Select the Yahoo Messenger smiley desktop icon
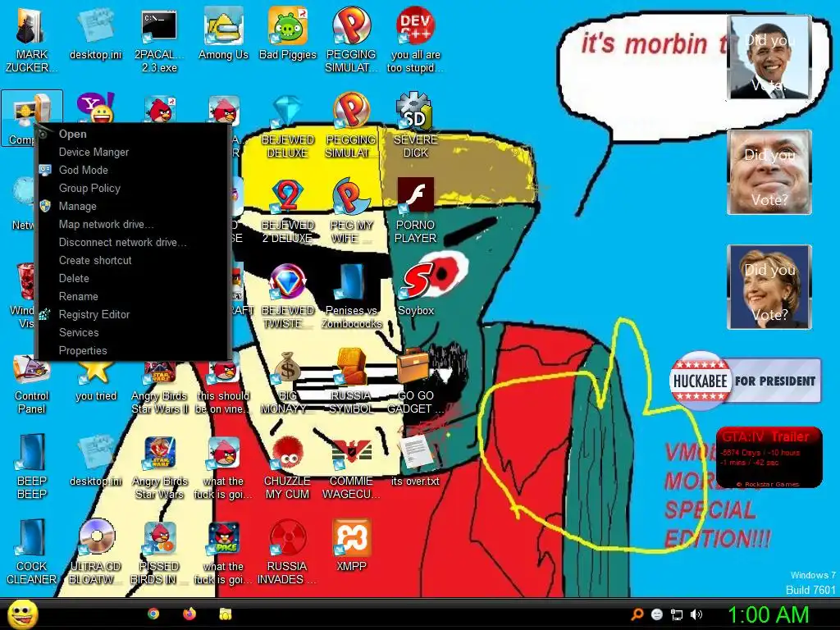 click(95, 107)
